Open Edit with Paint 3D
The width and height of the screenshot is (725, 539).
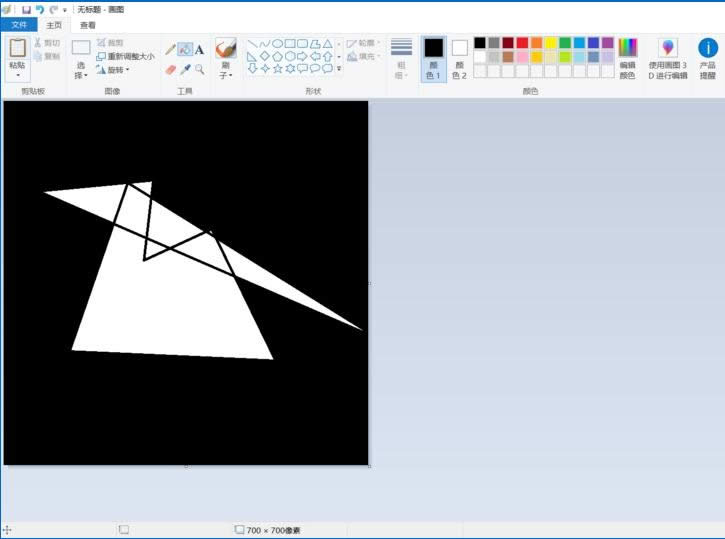click(667, 59)
